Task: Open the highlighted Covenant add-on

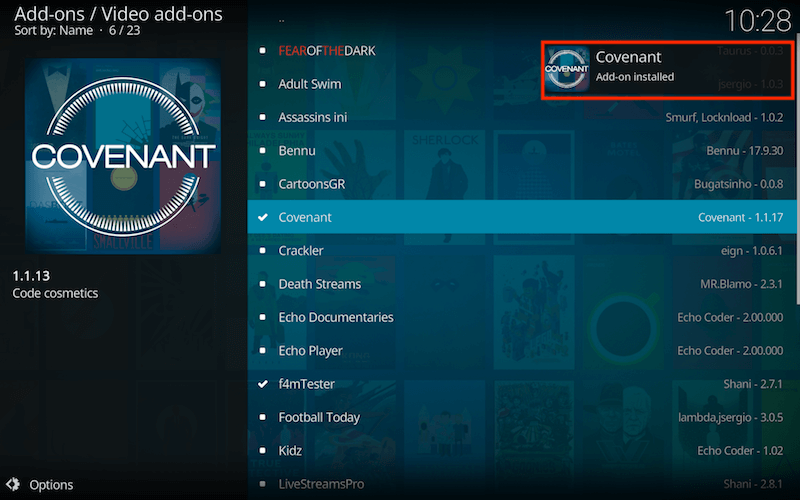Action: coord(522,217)
